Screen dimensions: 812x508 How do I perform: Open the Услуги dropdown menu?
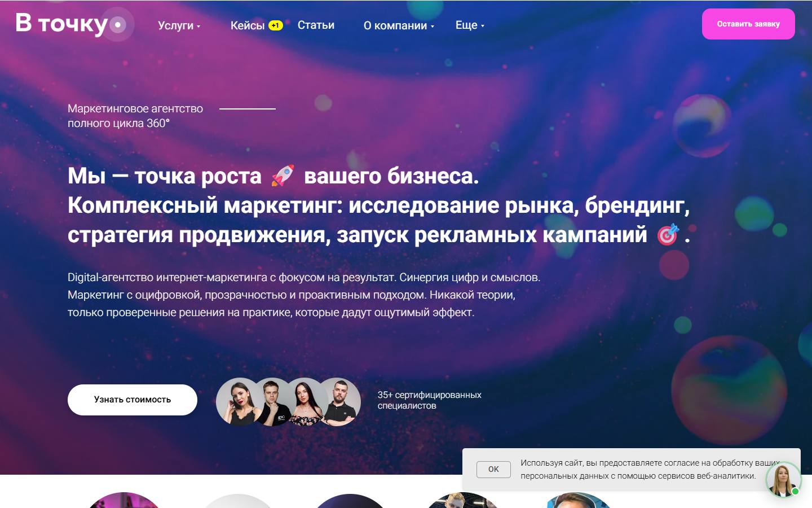pos(179,25)
